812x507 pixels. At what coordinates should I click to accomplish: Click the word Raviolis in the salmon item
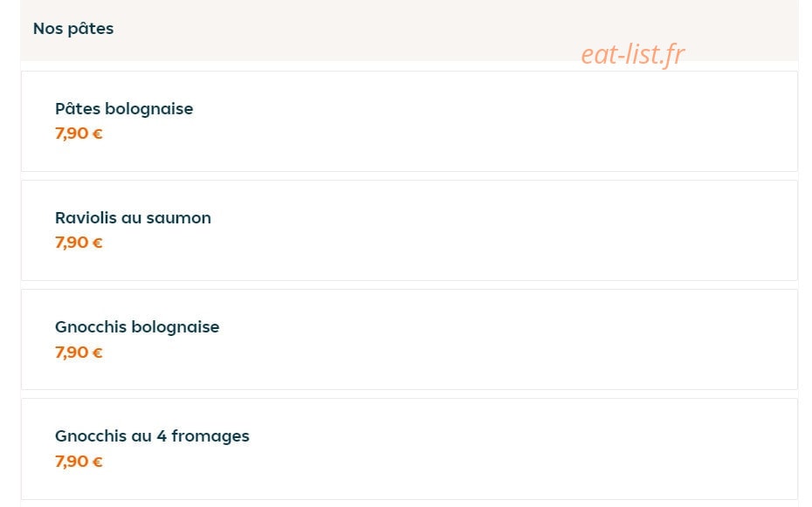point(86,218)
